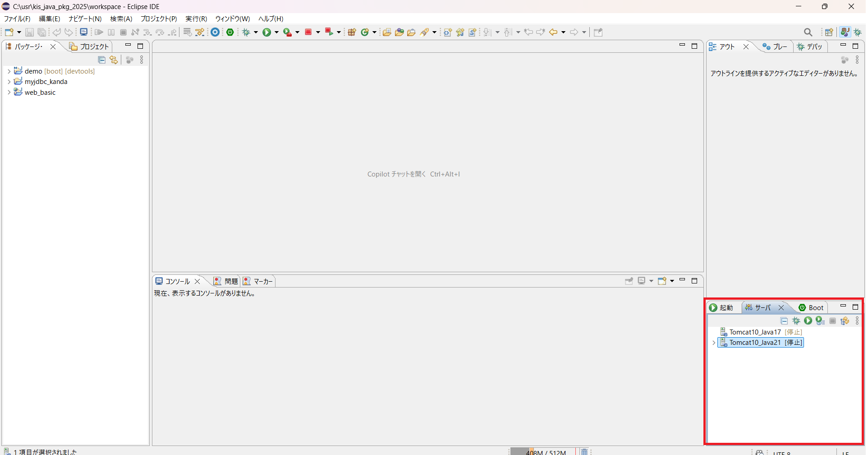Open the Run button dropdown arrow
Image resolution: width=868 pixels, height=455 pixels.
tap(276, 32)
